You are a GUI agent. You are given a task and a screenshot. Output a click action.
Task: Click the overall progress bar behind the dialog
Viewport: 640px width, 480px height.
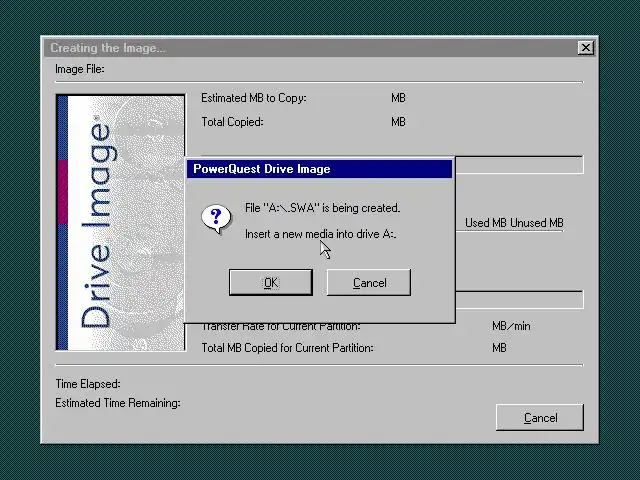pos(519,165)
